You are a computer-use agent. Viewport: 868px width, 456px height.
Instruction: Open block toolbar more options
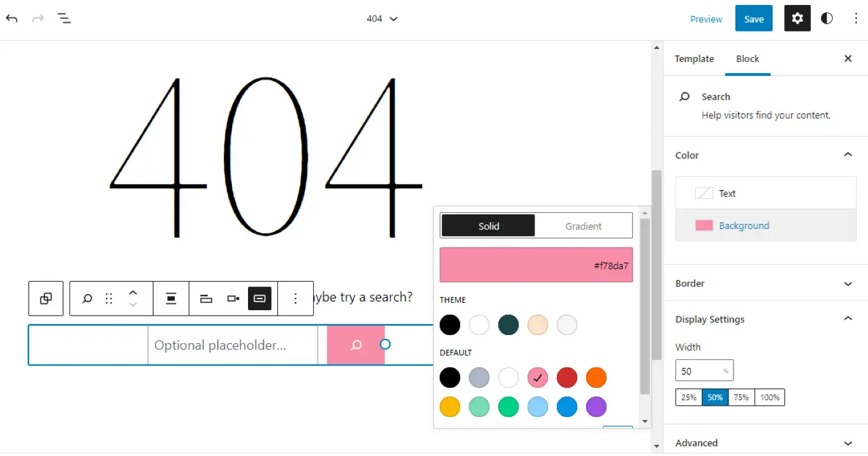296,298
